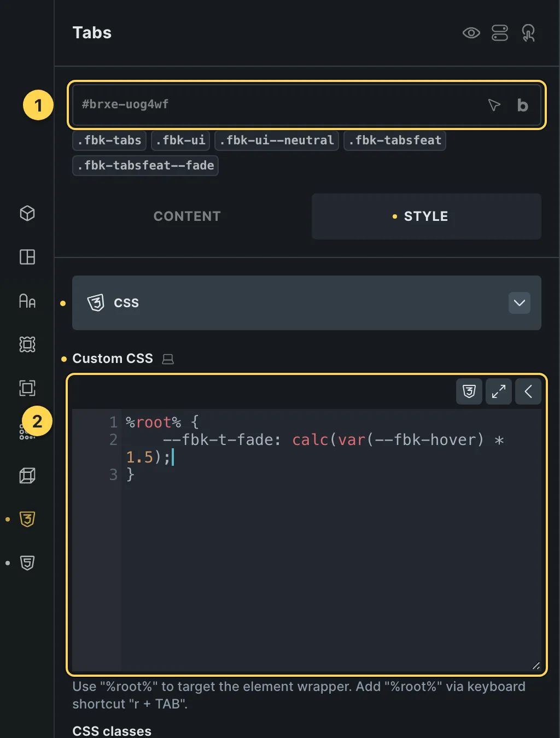The image size is (560, 738).
Task: Click the 'Custom CSS' label
Action: coord(113,359)
